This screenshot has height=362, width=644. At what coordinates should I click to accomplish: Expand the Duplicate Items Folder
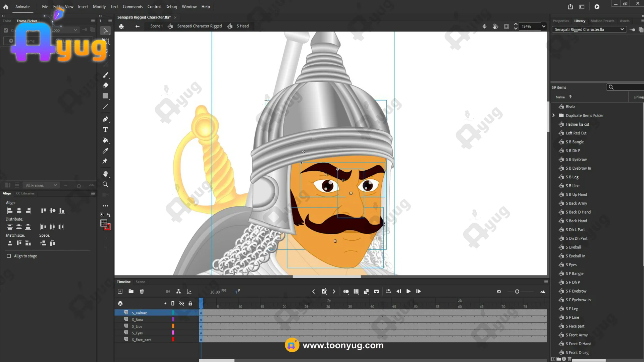(x=553, y=115)
